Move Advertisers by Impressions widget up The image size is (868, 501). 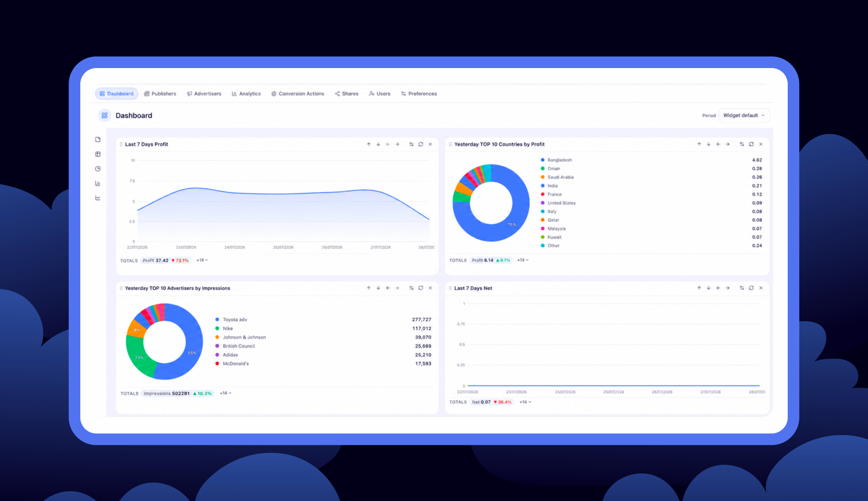coord(369,288)
